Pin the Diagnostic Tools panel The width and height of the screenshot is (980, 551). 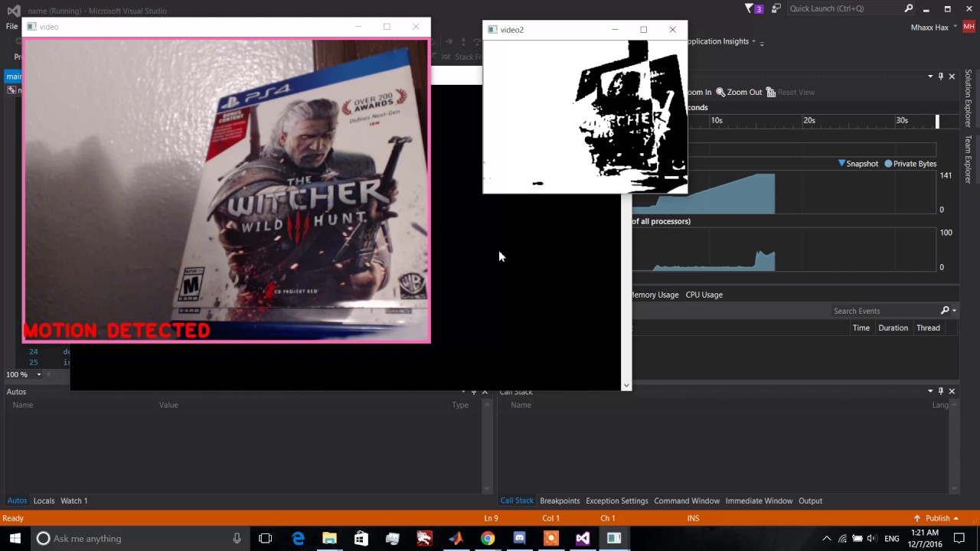coord(941,77)
